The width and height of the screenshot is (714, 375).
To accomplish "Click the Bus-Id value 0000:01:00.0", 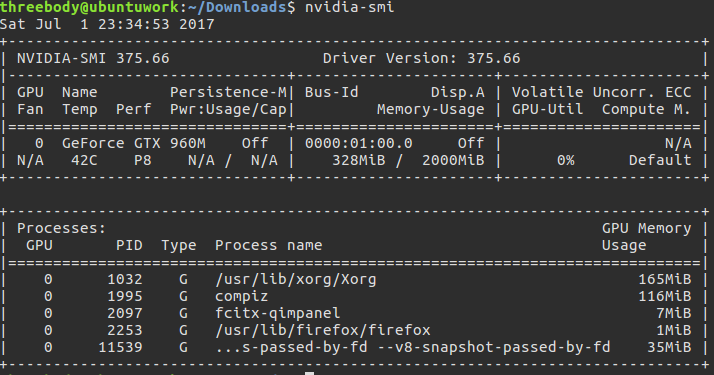I will tap(358, 143).
